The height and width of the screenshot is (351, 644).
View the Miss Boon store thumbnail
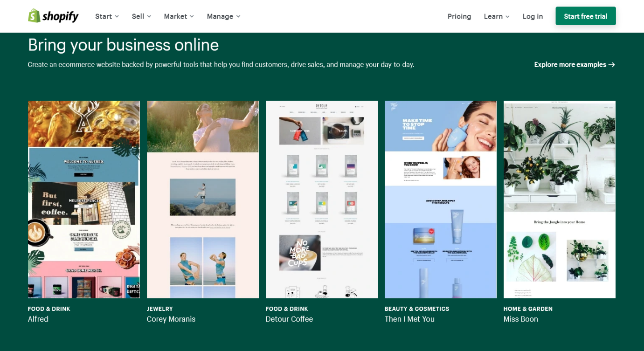[x=560, y=200]
